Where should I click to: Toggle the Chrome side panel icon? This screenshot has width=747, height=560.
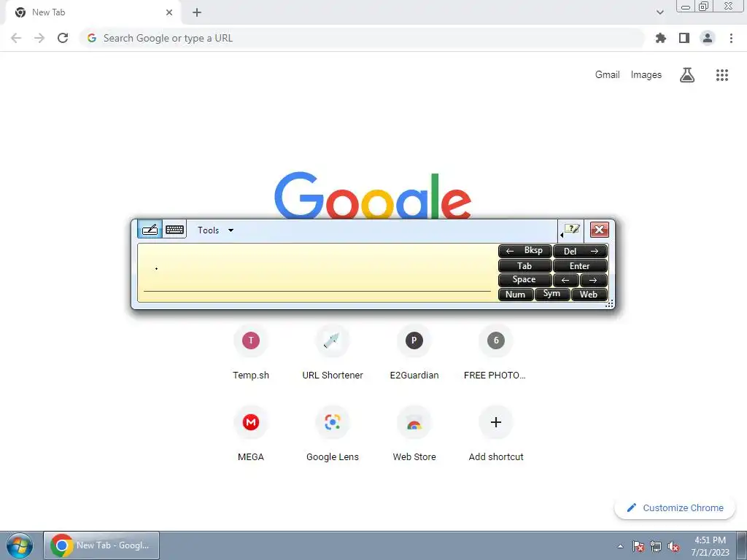(x=684, y=38)
